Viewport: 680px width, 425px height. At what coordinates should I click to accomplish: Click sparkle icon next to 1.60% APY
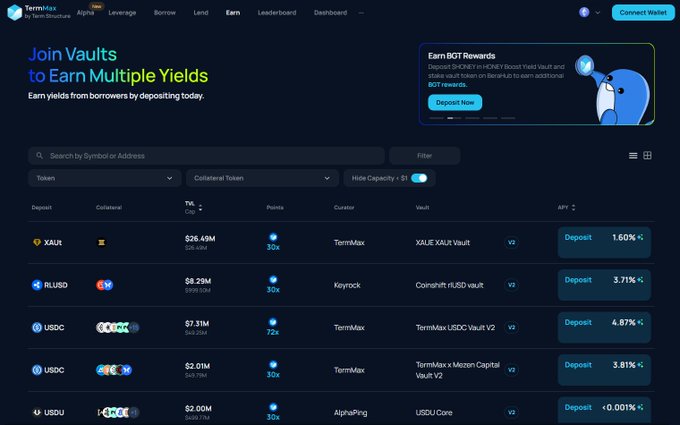tap(641, 237)
